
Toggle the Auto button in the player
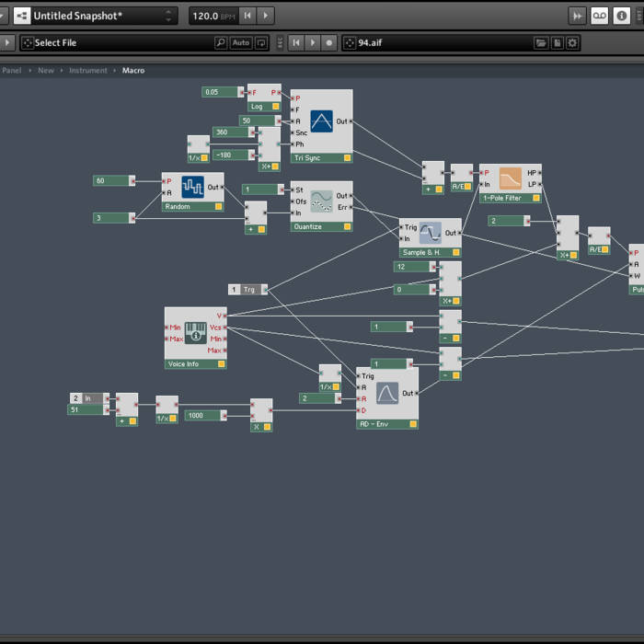tap(241, 42)
